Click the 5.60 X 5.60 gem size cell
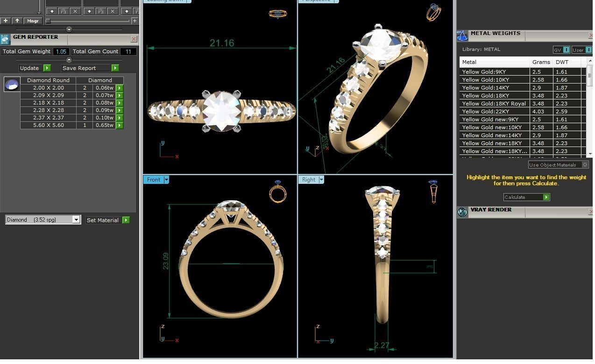The width and height of the screenshot is (595, 364). click(48, 125)
